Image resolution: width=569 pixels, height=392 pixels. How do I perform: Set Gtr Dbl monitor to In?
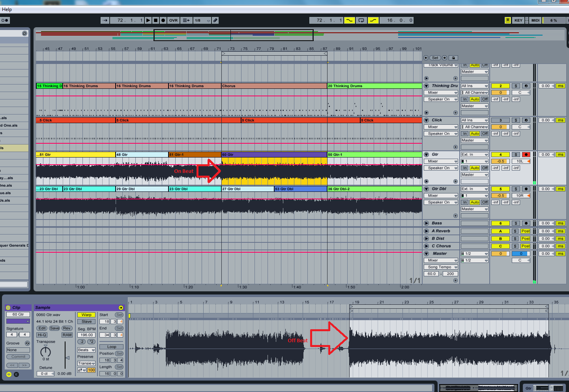coord(465,202)
